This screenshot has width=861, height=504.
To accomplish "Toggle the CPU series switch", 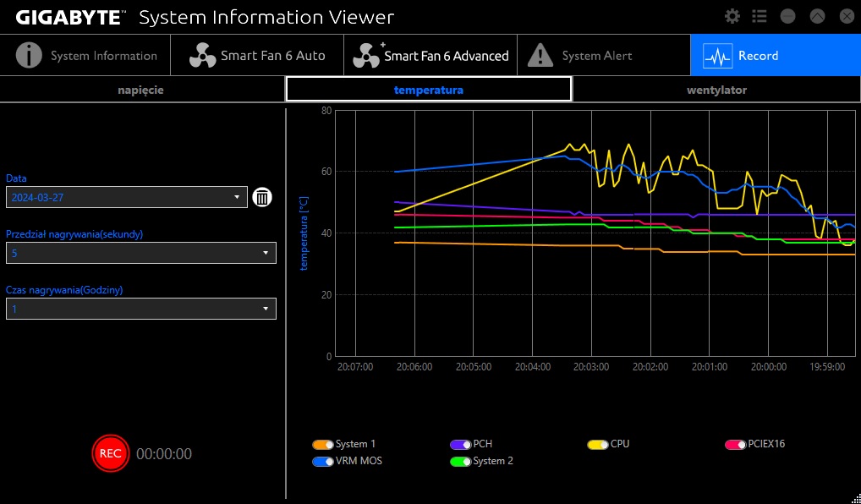I will tap(598, 444).
